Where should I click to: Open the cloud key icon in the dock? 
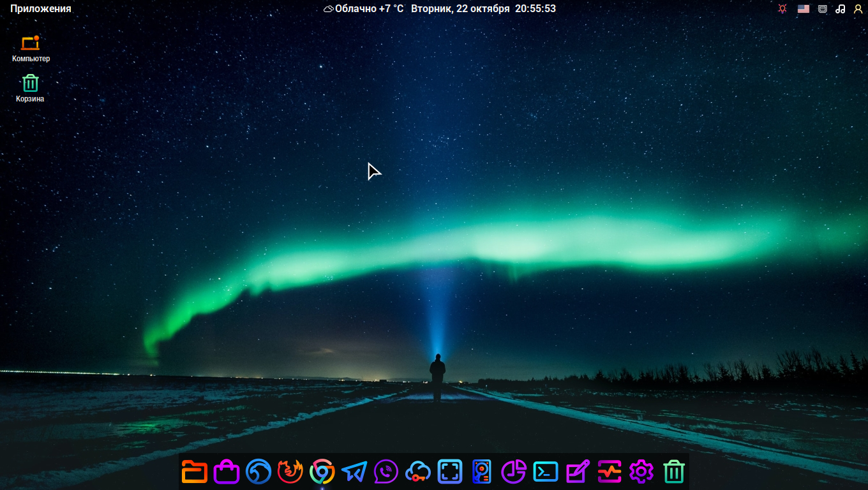(x=418, y=471)
